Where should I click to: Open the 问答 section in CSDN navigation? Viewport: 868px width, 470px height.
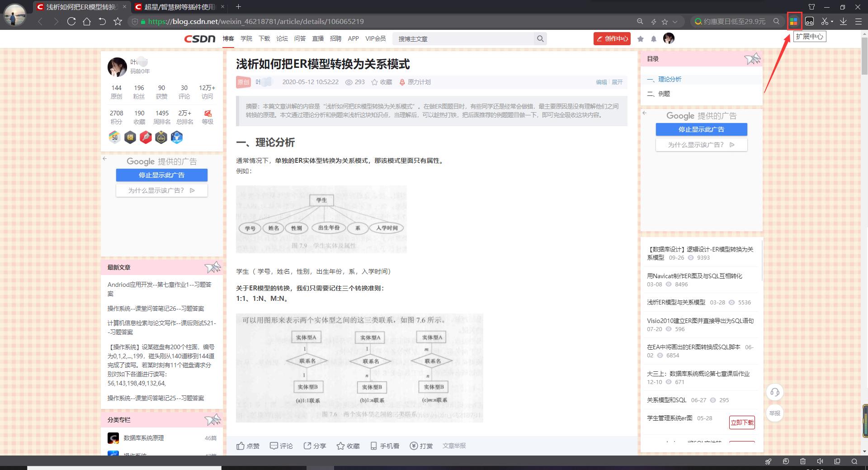pos(300,38)
